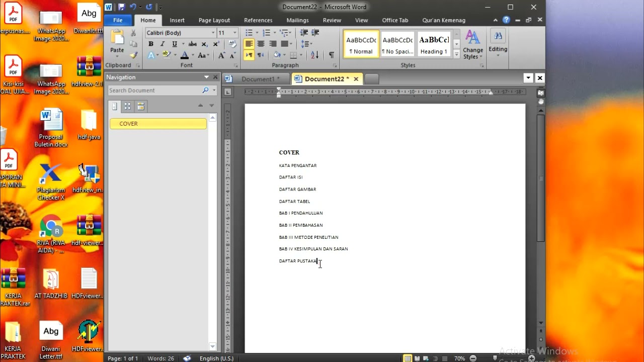Click English (U.S.) language indicator
Viewport: 644px width, 362px height.
coord(216,358)
